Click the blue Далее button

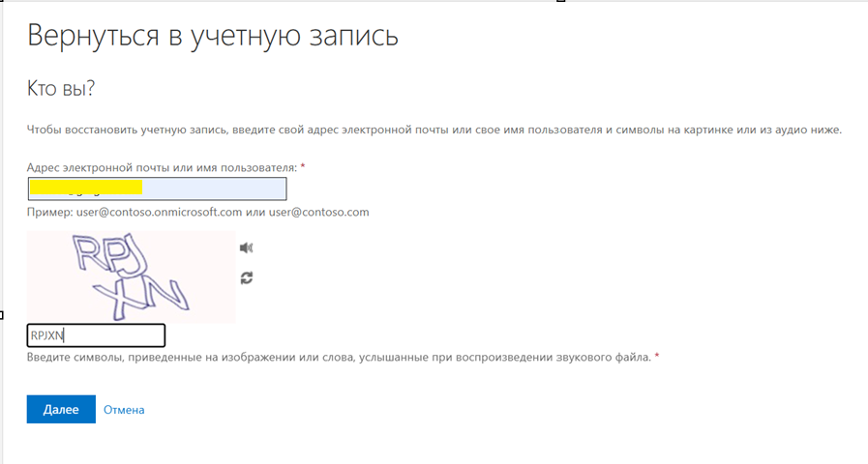pyautogui.click(x=61, y=409)
